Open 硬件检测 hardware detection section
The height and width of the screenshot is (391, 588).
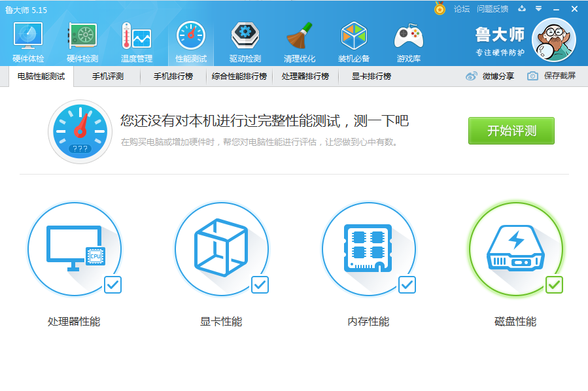click(82, 42)
